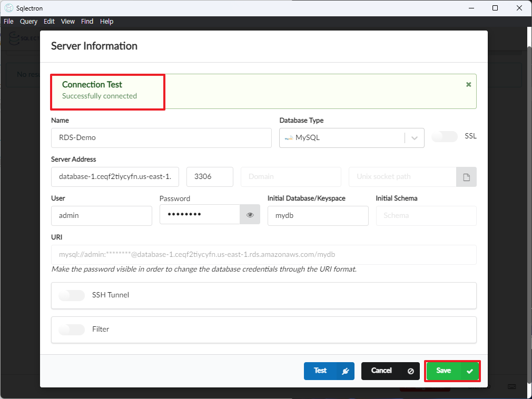
Task: Click the Name field containing RDS-Demo
Action: coord(161,138)
